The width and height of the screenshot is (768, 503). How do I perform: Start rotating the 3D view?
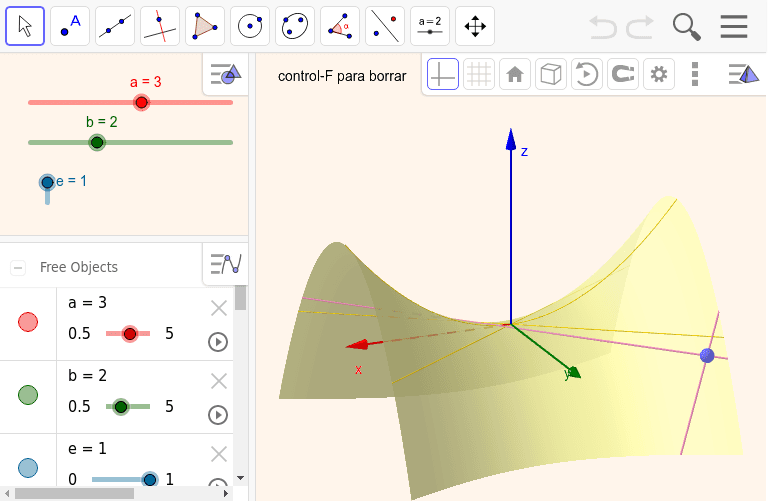(587, 74)
